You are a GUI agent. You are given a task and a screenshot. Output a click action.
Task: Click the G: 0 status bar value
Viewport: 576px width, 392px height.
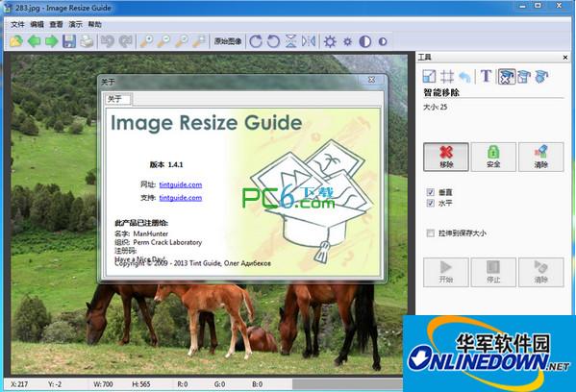(x=219, y=384)
